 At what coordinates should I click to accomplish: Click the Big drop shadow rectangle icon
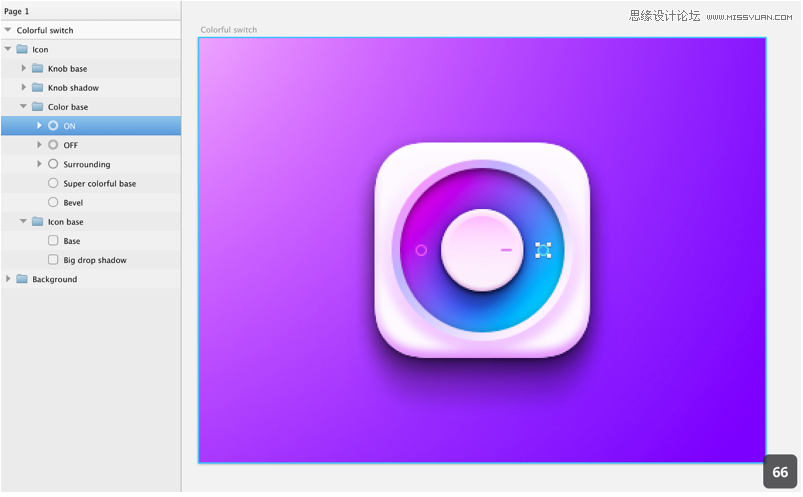click(53, 259)
